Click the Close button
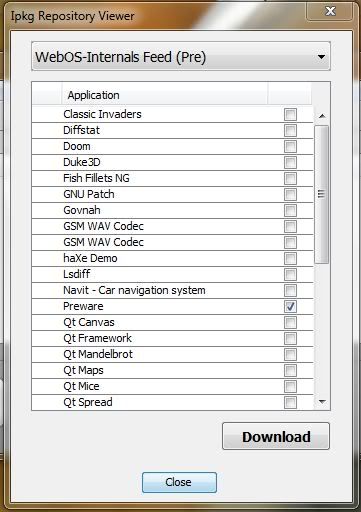 (x=179, y=482)
